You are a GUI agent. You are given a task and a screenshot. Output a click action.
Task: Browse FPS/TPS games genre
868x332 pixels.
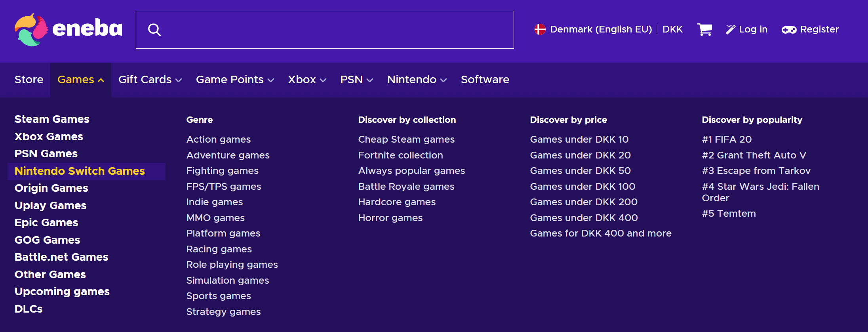[224, 187]
